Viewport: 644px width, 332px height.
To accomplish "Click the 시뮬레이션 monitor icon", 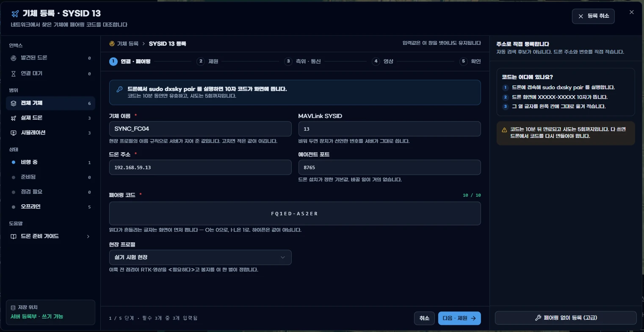I will [13, 133].
